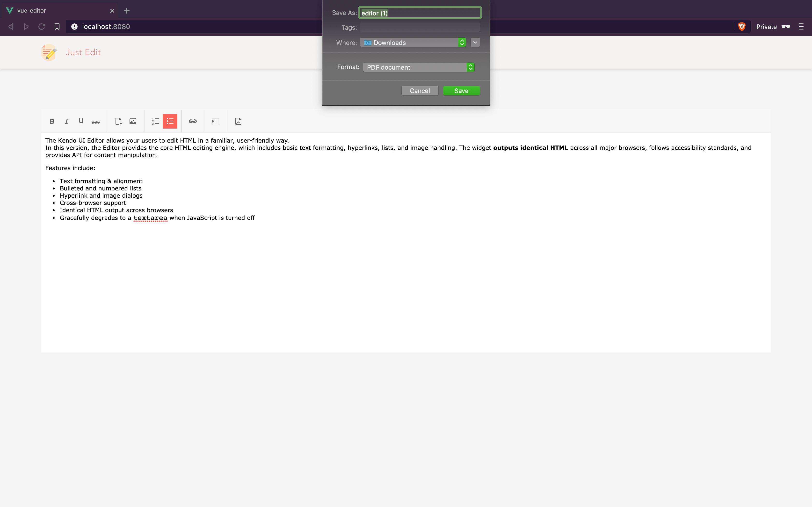Expand the save dialog with chevron button

[475, 43]
